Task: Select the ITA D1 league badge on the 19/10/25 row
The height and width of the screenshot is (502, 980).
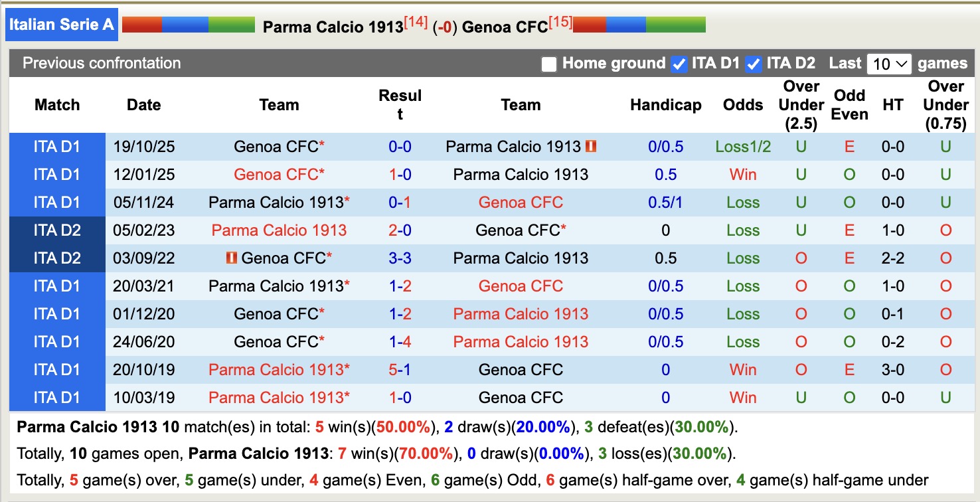Action: coord(57,147)
